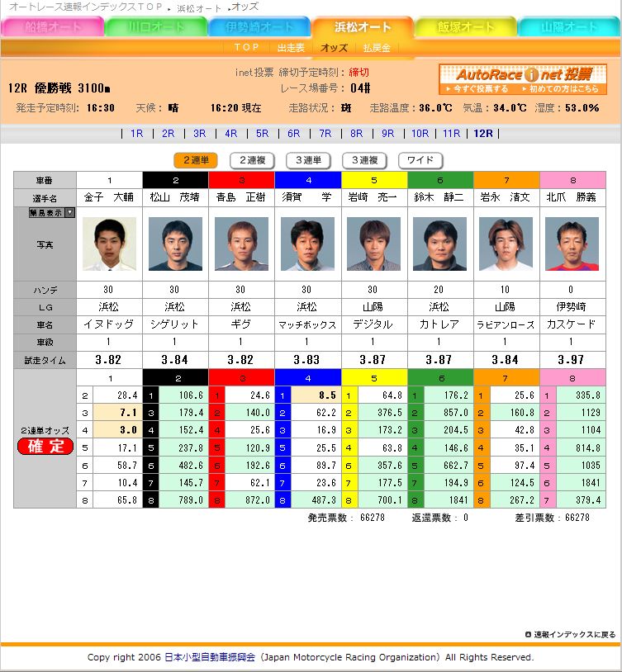Image resolution: width=622 pixels, height=672 pixels.
Task: Click 今すぐ投票する link in banner
Action: tap(477, 88)
